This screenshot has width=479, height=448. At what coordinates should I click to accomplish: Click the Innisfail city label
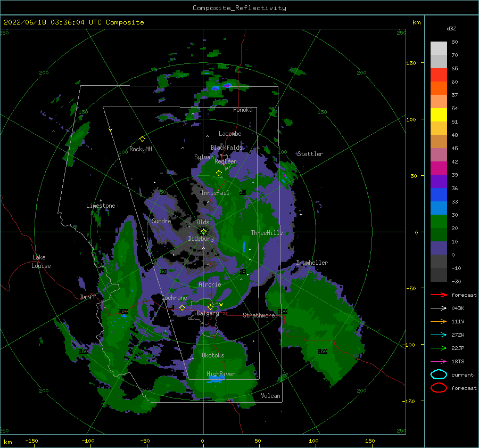click(215, 193)
